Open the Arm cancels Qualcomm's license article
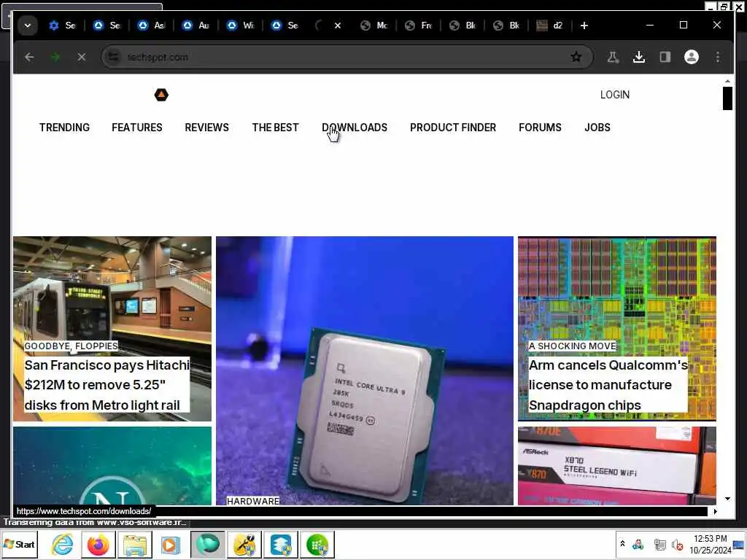Viewport: 747px width, 560px height. click(x=608, y=385)
